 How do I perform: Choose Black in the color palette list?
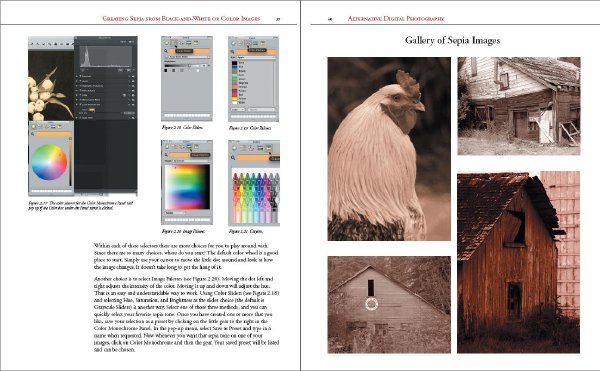tap(239, 63)
